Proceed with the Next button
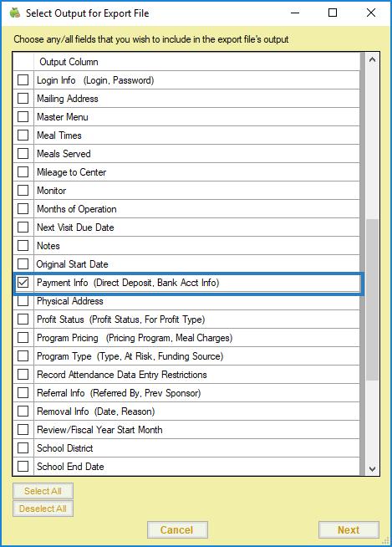The height and width of the screenshot is (547, 392). 349,530
